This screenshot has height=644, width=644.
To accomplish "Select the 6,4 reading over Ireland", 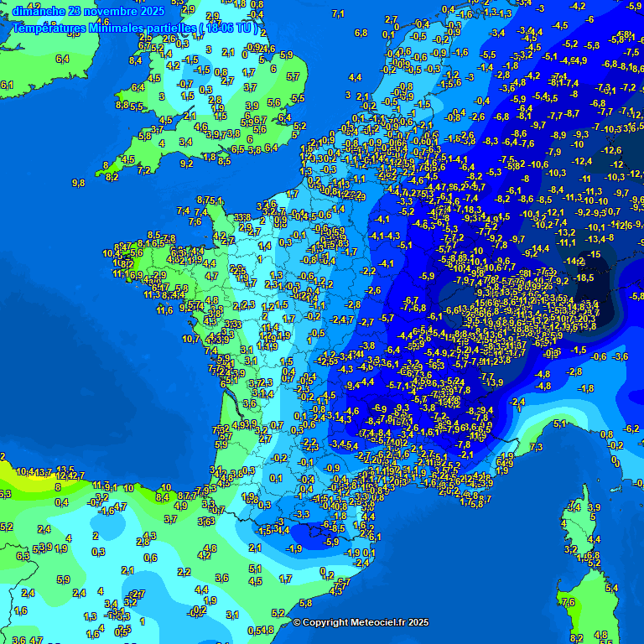I will (62, 60).
